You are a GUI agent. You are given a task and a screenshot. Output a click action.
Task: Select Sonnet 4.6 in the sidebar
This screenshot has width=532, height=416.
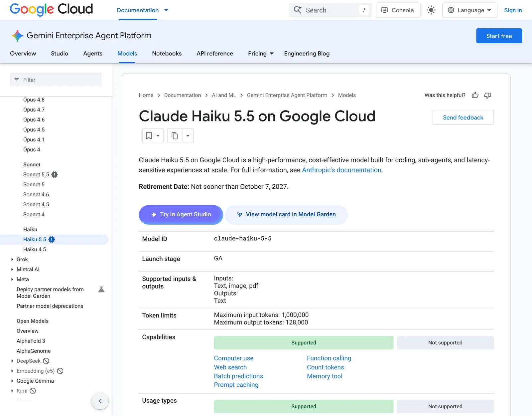36,194
